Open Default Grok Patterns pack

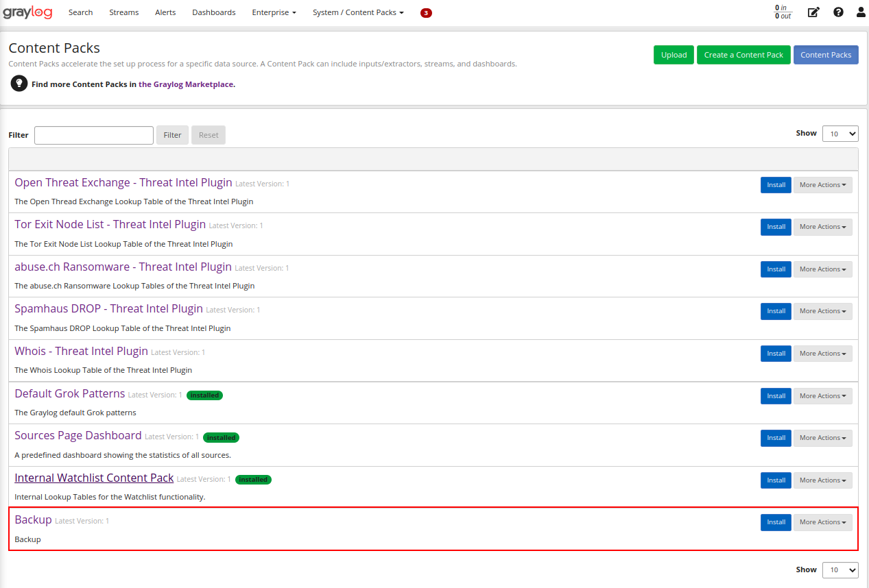point(69,394)
